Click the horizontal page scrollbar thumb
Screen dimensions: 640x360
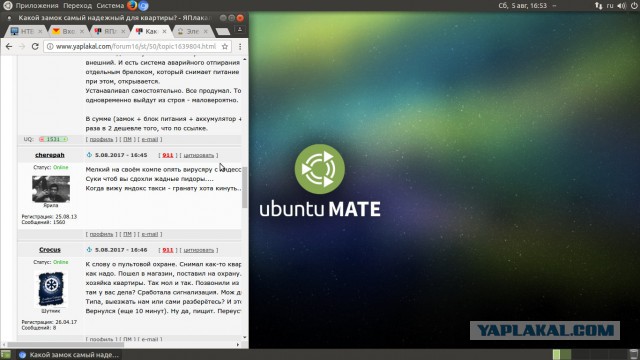65,344
